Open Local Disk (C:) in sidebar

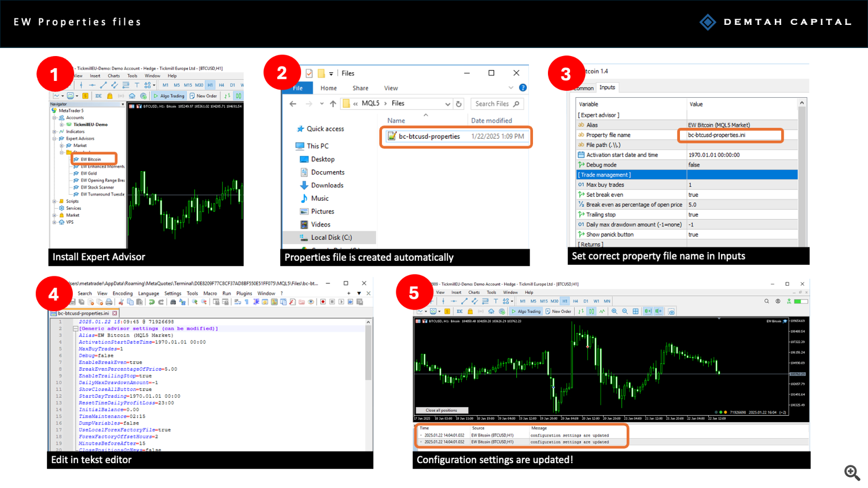331,237
